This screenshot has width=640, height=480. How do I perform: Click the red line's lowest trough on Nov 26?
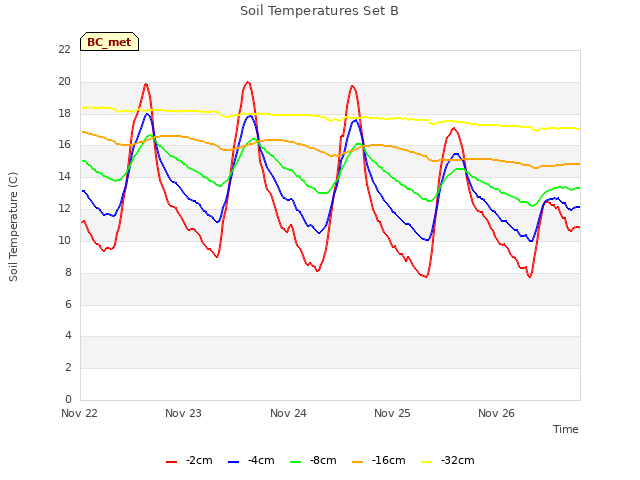[x=529, y=277]
